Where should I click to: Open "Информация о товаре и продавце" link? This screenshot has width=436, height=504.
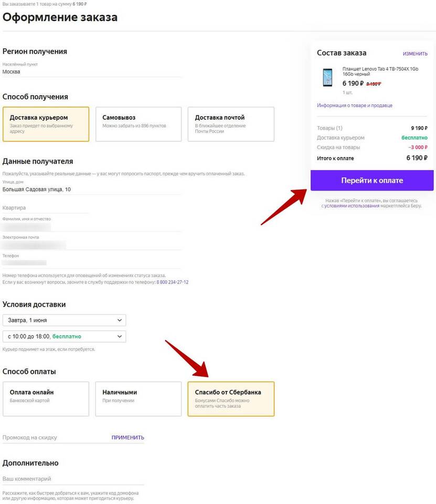tap(354, 106)
